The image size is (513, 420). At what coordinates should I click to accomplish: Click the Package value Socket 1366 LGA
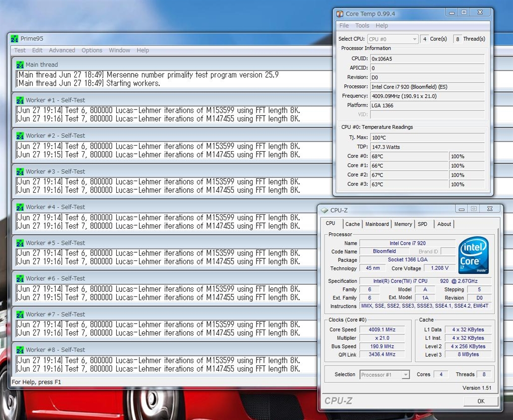(408, 259)
